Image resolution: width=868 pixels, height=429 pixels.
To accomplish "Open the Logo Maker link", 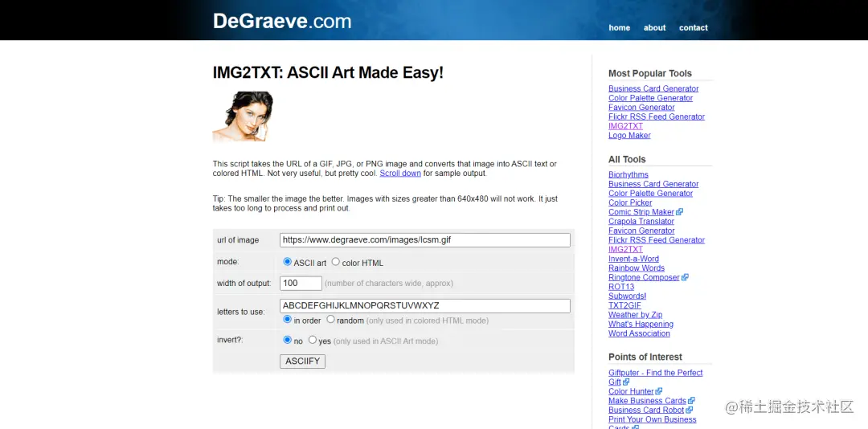I will [629, 136].
